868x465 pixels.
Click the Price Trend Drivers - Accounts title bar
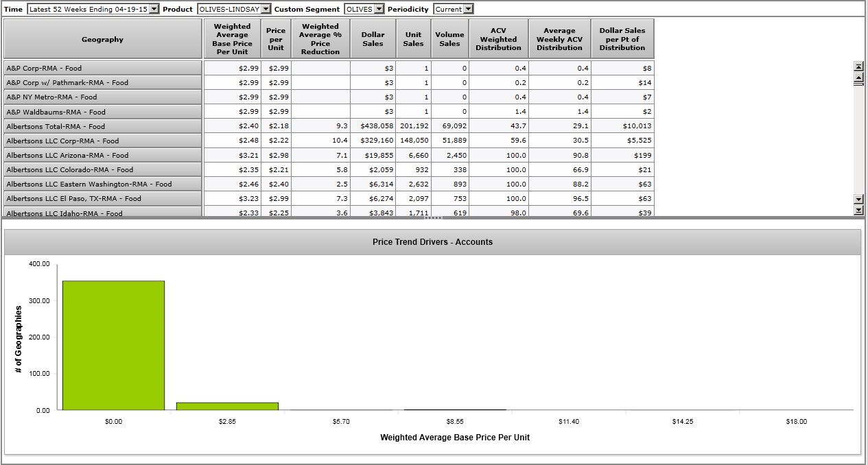point(432,242)
